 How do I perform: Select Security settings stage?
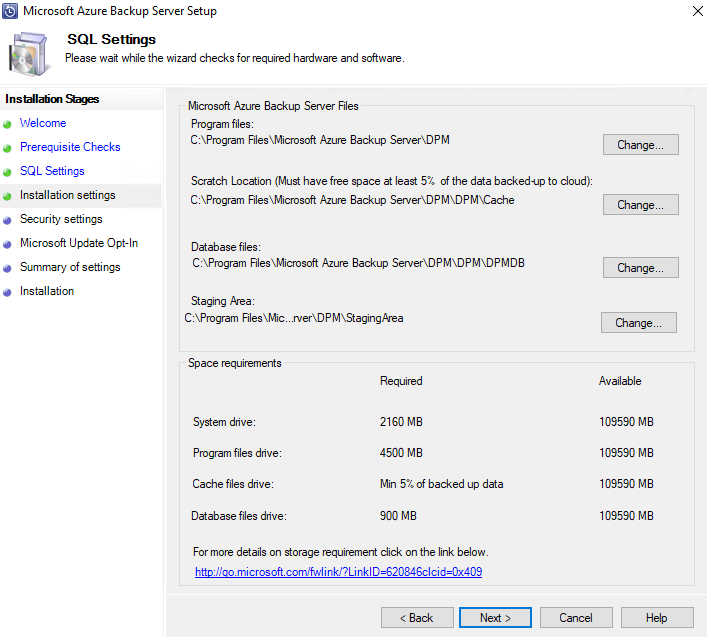pyautogui.click(x=61, y=219)
